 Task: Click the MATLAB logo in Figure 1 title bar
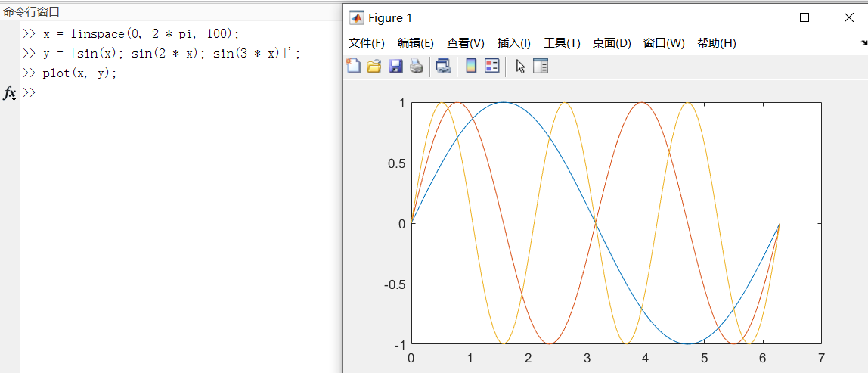[x=357, y=17]
